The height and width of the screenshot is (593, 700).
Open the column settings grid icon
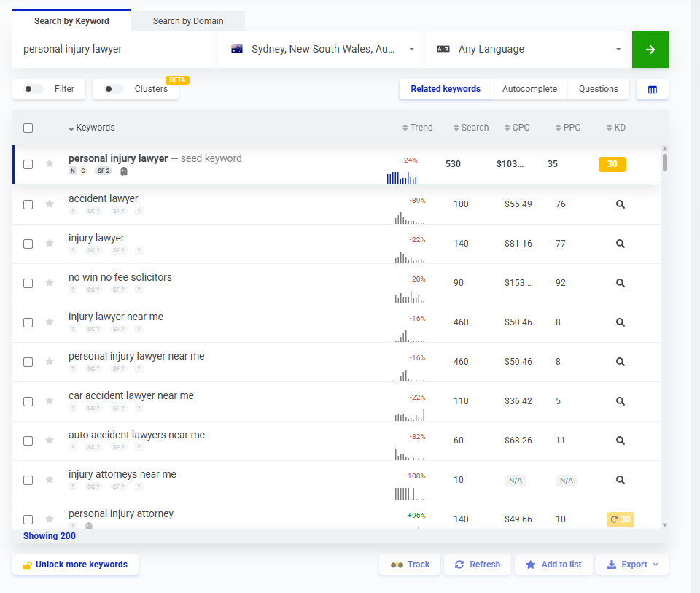[x=653, y=88]
